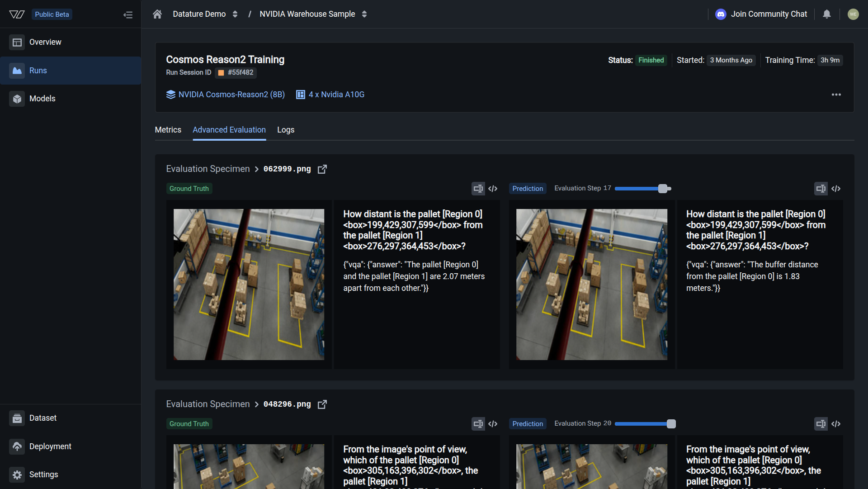Toggle annotation view for 062999 ground truth
868x489 pixels.
pyautogui.click(x=478, y=189)
